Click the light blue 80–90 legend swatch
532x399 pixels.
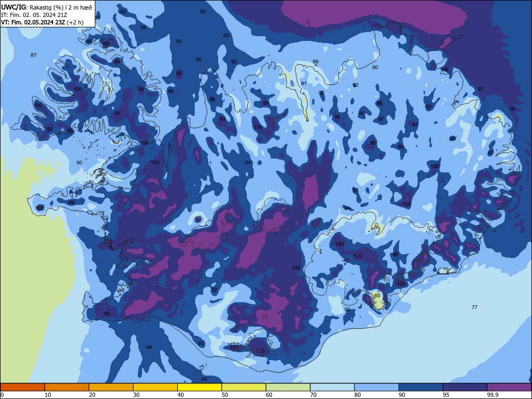(x=377, y=387)
